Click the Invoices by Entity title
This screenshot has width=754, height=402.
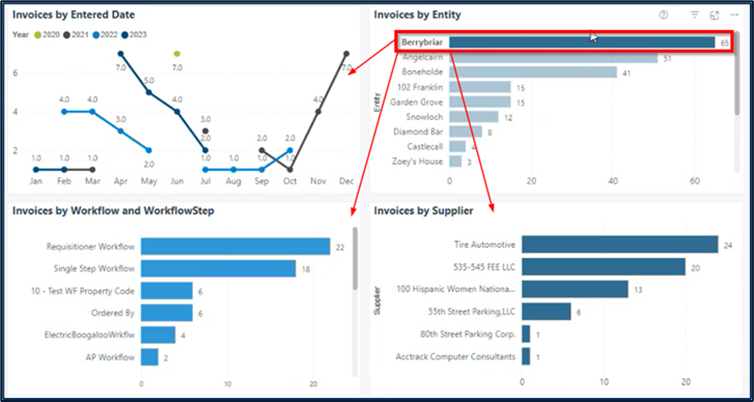click(417, 15)
